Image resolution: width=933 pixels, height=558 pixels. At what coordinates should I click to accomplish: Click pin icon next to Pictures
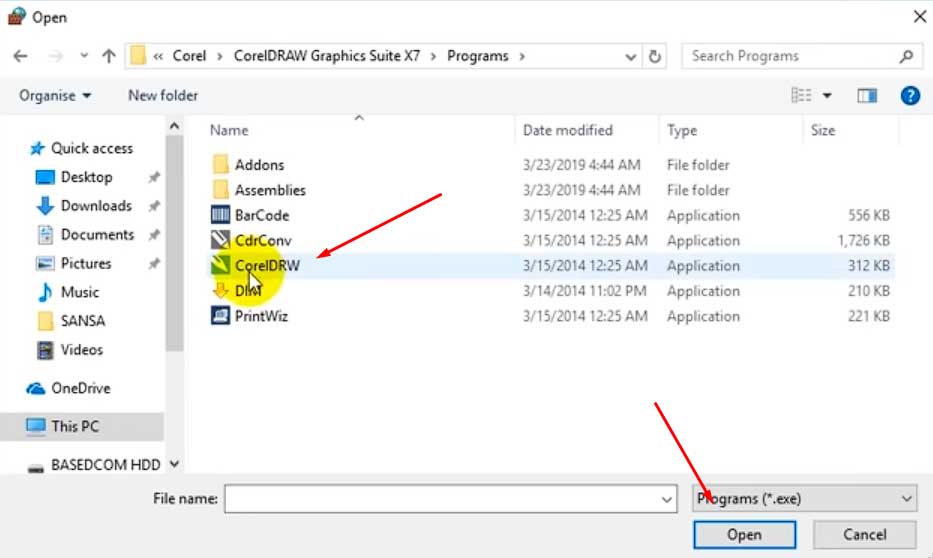pyautogui.click(x=154, y=264)
